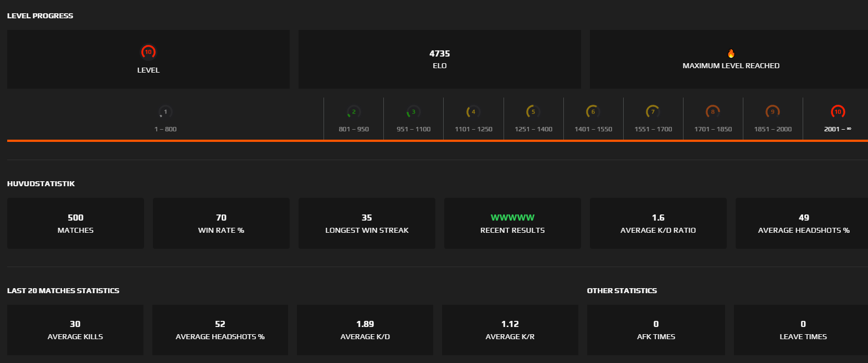Select the level 2 skill icon
868x363 pixels.
click(353, 112)
